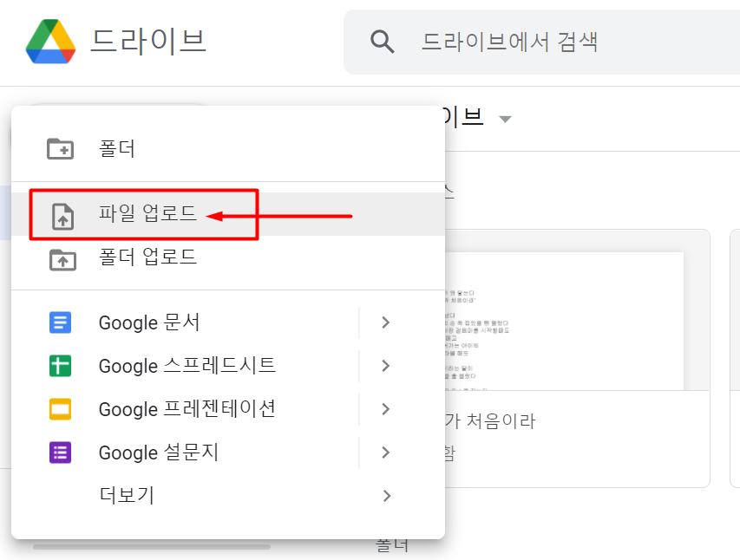This screenshot has width=740, height=560.
Task: Expand 더보기 submenu arrow
Action: click(x=387, y=496)
